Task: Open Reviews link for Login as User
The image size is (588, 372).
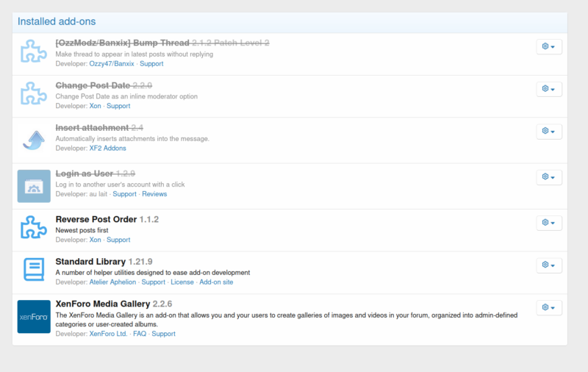Action: click(x=154, y=194)
